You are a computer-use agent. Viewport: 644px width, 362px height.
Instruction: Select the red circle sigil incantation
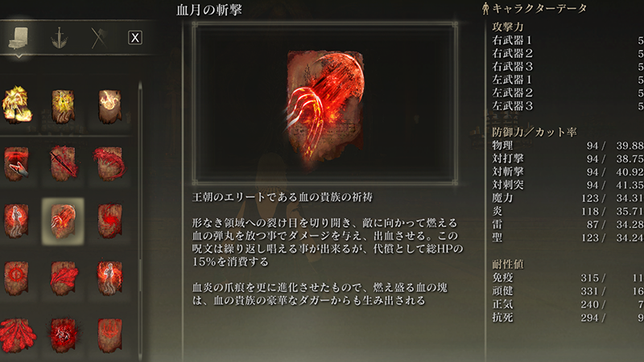point(16,278)
